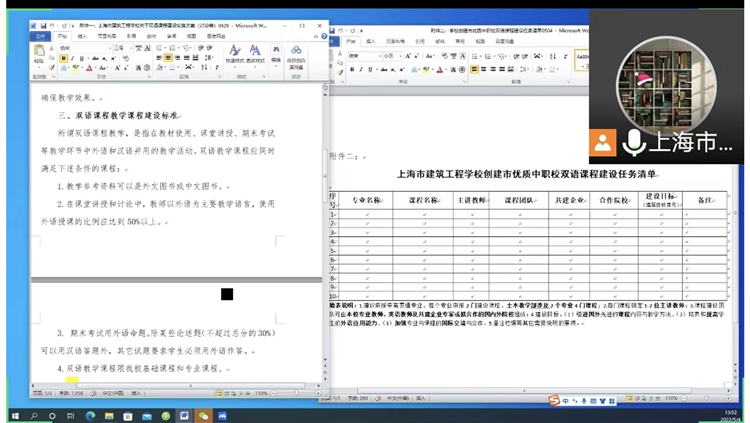This screenshot has width=750, height=423.
Task: Click the Paste icon in the 实施方案 window
Action: (x=39, y=53)
